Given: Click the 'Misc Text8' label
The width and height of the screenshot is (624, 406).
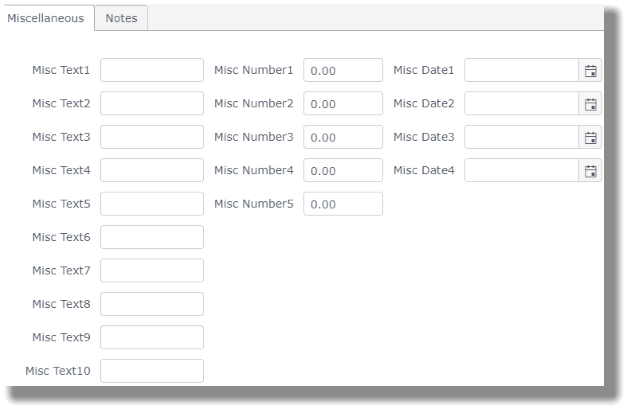Looking at the screenshot, I should tap(61, 304).
